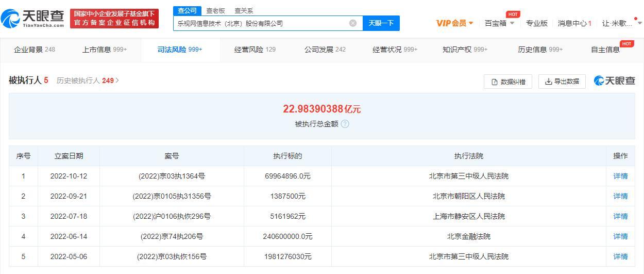Click the 立案日期 column header
The height and width of the screenshot is (274, 644).
(69, 156)
